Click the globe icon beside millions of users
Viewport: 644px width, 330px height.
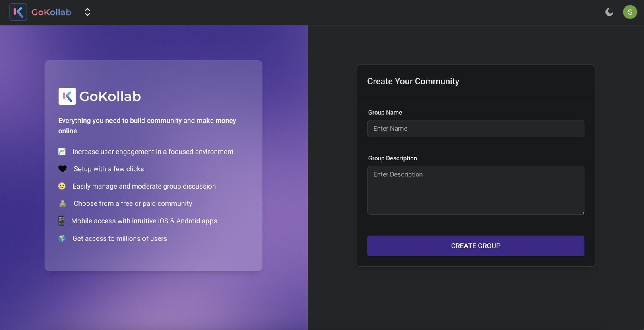(62, 238)
